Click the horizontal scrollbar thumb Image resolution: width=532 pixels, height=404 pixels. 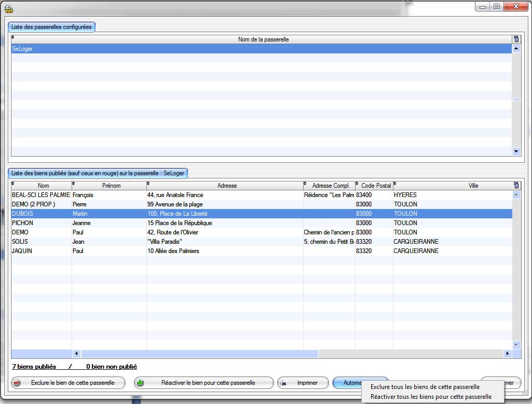coord(199,354)
